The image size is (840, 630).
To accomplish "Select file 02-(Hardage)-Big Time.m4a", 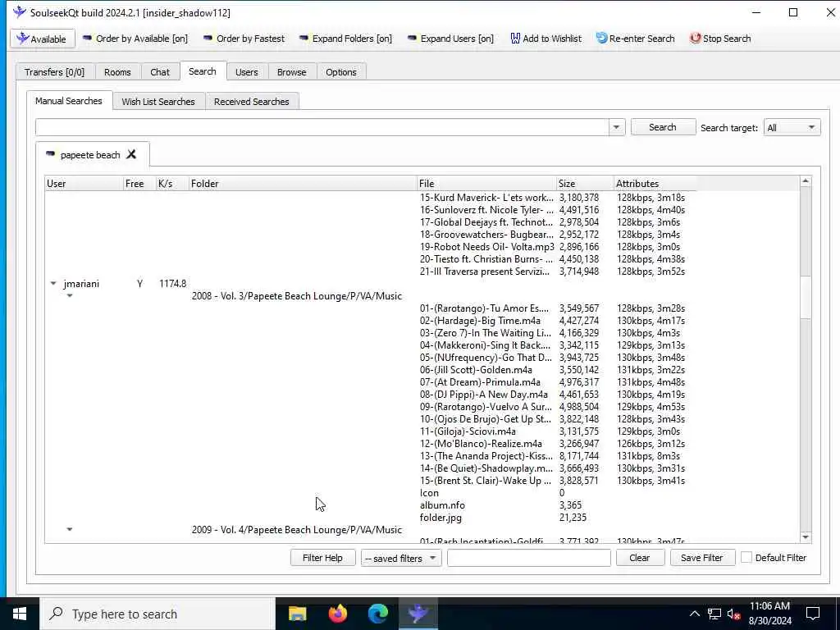I will [x=480, y=321].
